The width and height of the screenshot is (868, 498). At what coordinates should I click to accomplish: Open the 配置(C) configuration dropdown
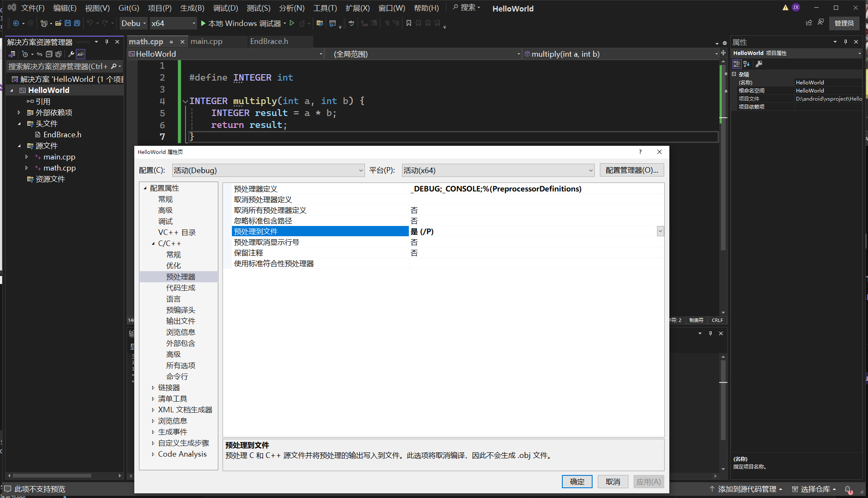click(269, 170)
